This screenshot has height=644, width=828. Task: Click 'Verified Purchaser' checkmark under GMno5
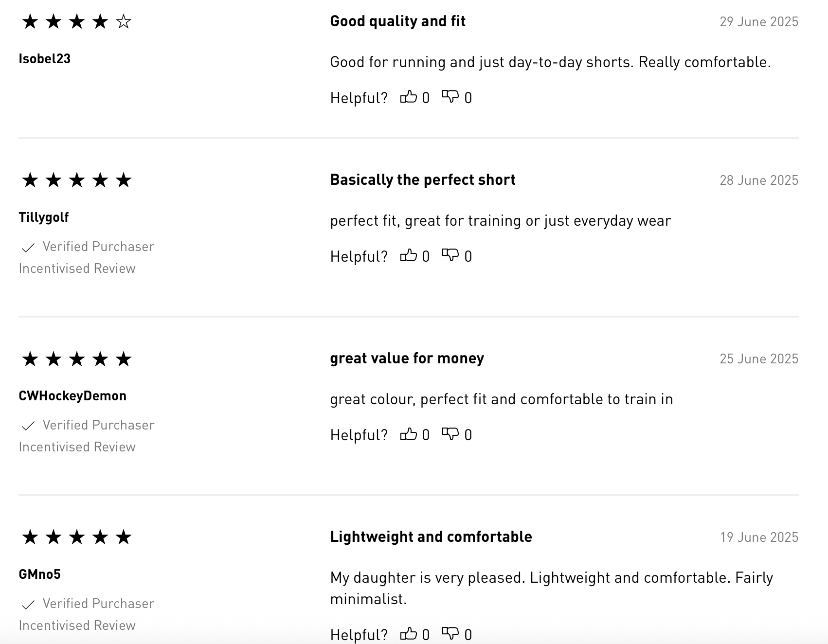(28, 605)
